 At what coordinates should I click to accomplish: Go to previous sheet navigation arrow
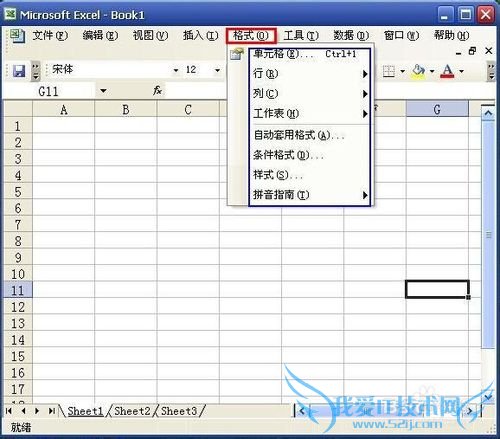click(23, 411)
